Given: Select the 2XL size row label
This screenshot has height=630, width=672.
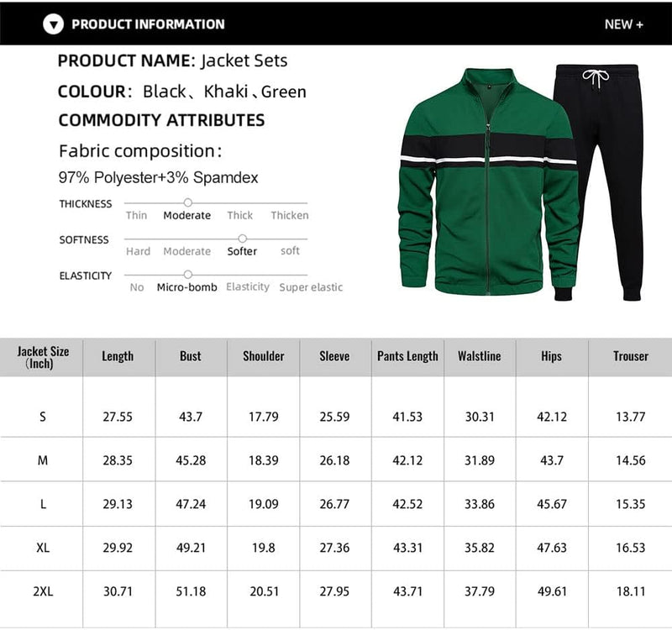Looking at the screenshot, I should [x=42, y=591].
